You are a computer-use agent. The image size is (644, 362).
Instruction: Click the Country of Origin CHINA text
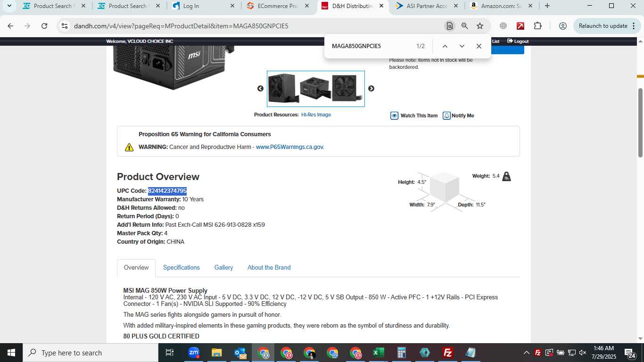pyautogui.click(x=175, y=242)
